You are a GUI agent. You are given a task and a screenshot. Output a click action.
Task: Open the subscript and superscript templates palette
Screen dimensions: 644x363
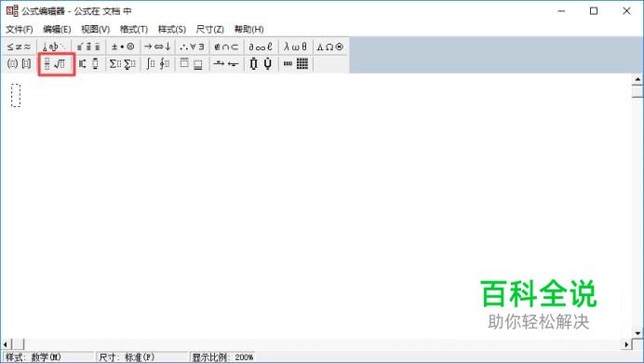click(88, 64)
